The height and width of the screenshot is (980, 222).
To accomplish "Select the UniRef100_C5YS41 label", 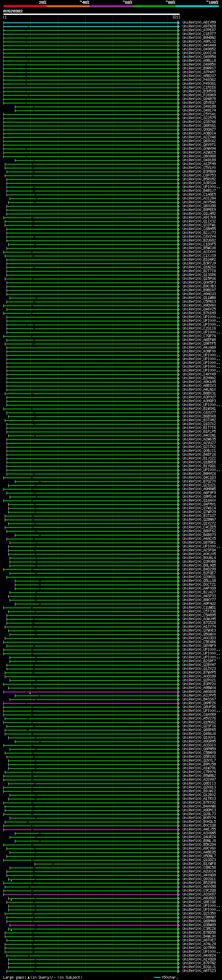I will [199, 114].
